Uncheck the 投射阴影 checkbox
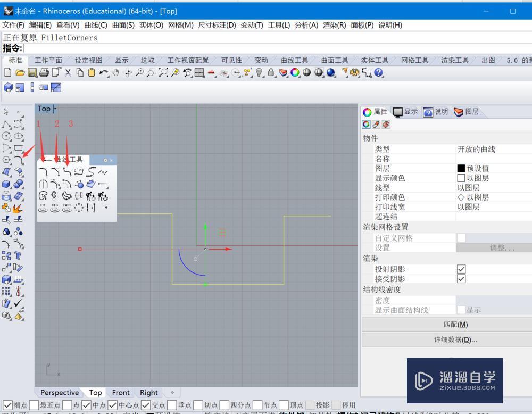532x414 pixels. coord(461,269)
